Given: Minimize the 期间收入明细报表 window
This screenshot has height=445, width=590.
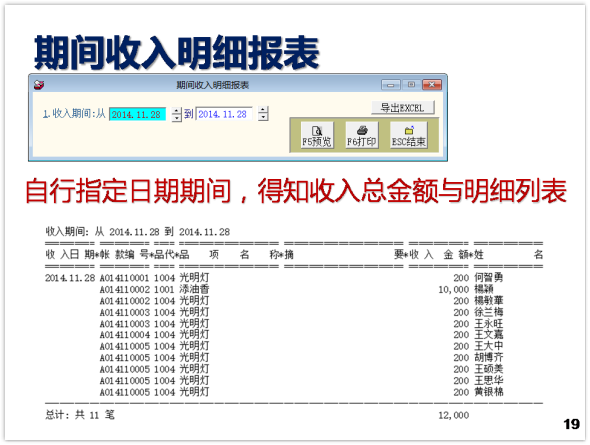Looking at the screenshot, I should pyautogui.click(x=391, y=85).
